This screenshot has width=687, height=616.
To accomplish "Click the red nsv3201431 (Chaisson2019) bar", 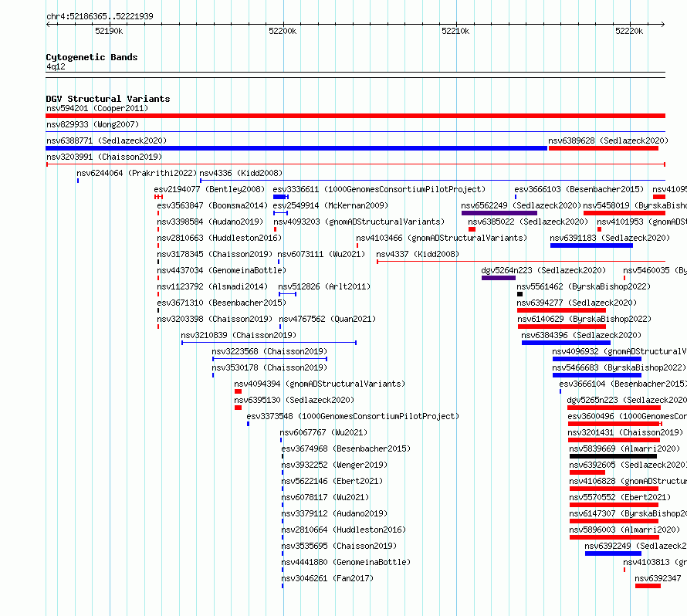I will (614, 440).
